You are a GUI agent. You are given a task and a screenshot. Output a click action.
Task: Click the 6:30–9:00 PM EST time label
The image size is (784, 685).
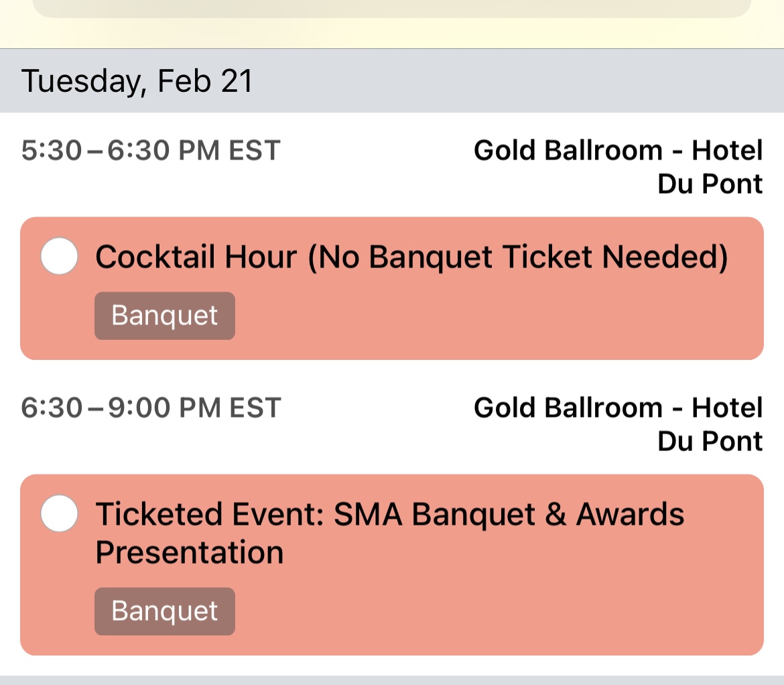[x=151, y=408]
